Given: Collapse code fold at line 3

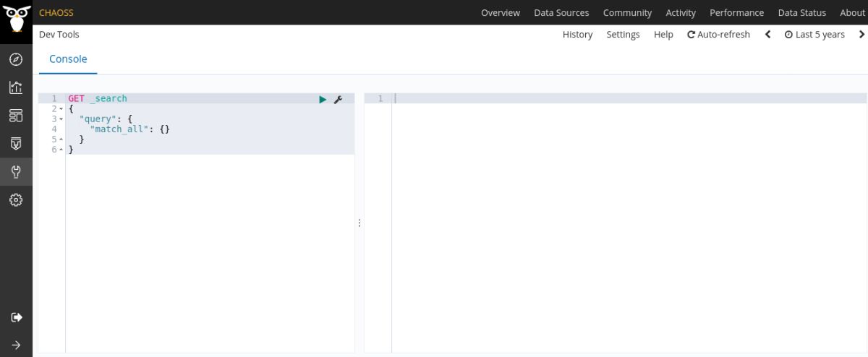Looking at the screenshot, I should point(61,119).
